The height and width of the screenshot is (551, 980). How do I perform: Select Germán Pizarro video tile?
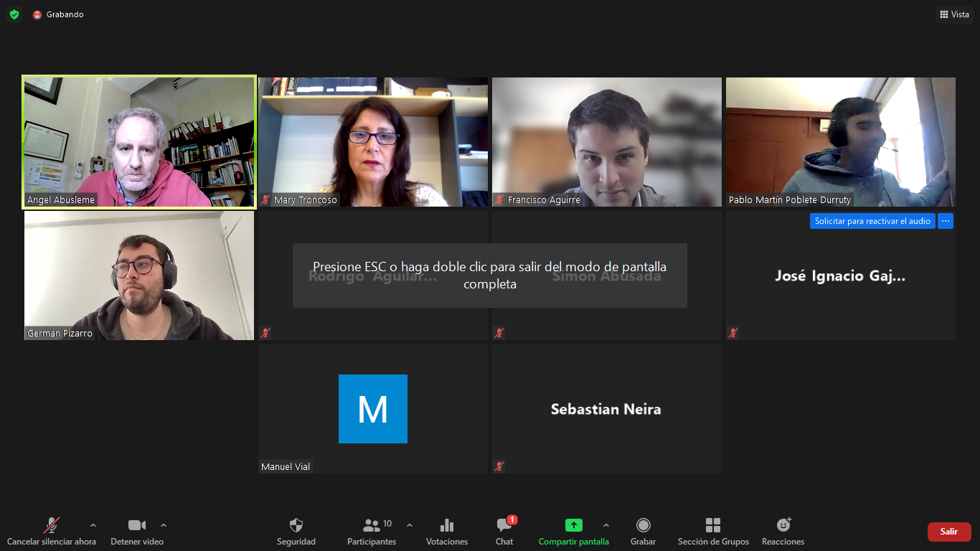pos(139,275)
